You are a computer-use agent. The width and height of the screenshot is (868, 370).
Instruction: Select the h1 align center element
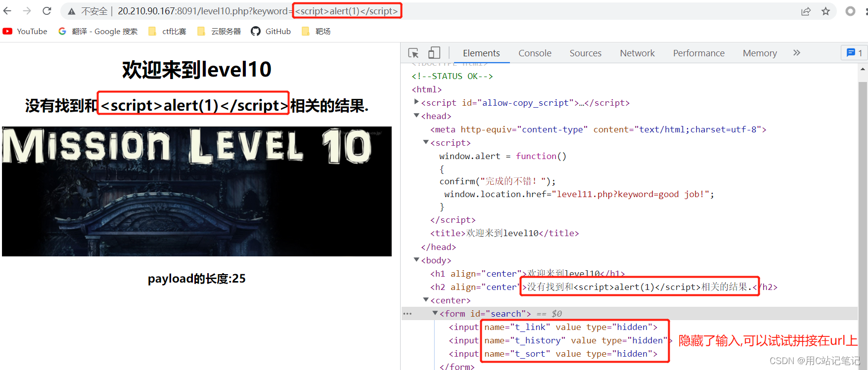coord(527,274)
